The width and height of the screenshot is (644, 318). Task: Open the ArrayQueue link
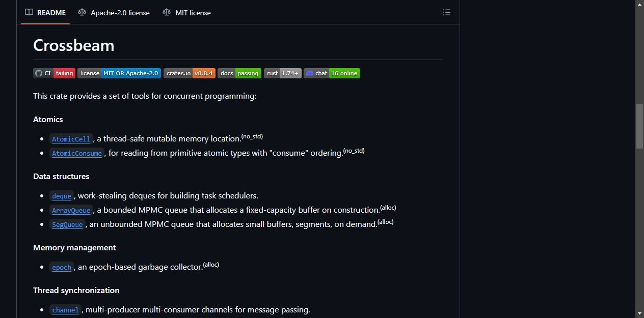(x=71, y=210)
